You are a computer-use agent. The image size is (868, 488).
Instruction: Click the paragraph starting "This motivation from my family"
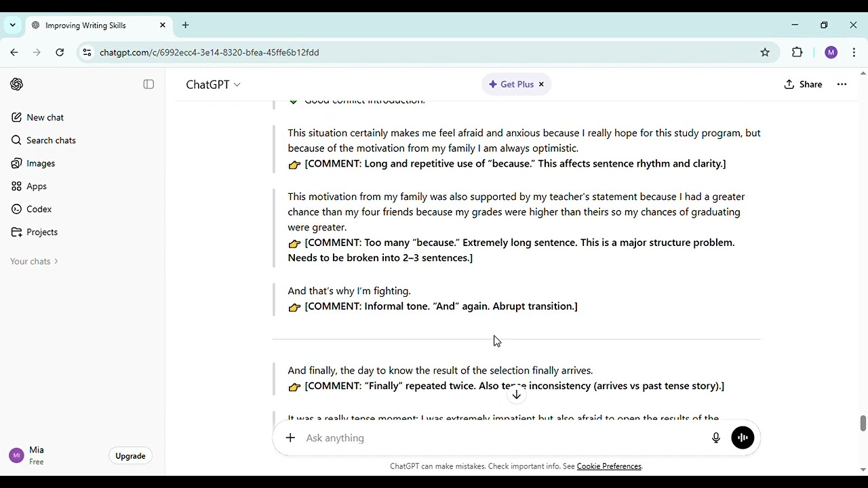coord(516,211)
